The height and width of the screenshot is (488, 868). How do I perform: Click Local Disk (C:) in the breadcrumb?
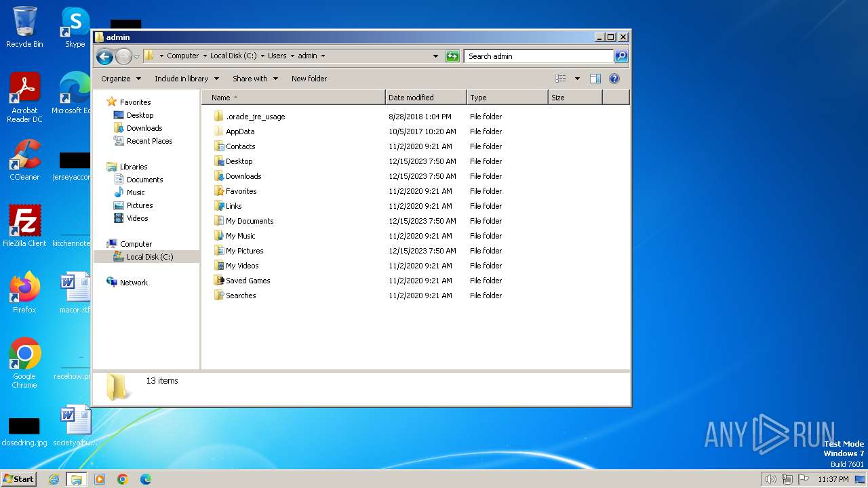[x=233, y=56]
